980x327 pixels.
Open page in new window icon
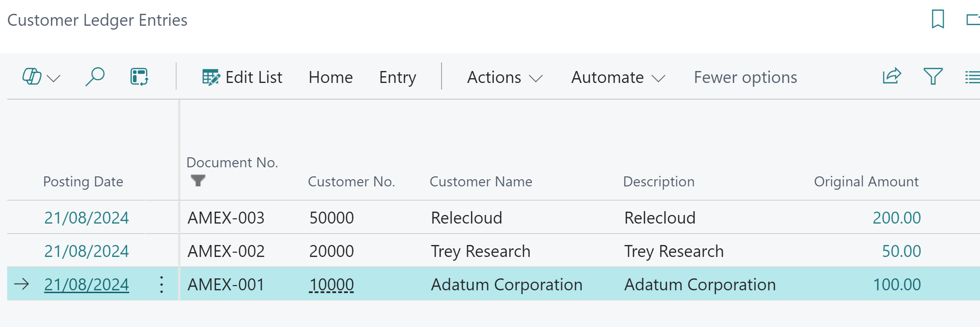[x=972, y=20]
